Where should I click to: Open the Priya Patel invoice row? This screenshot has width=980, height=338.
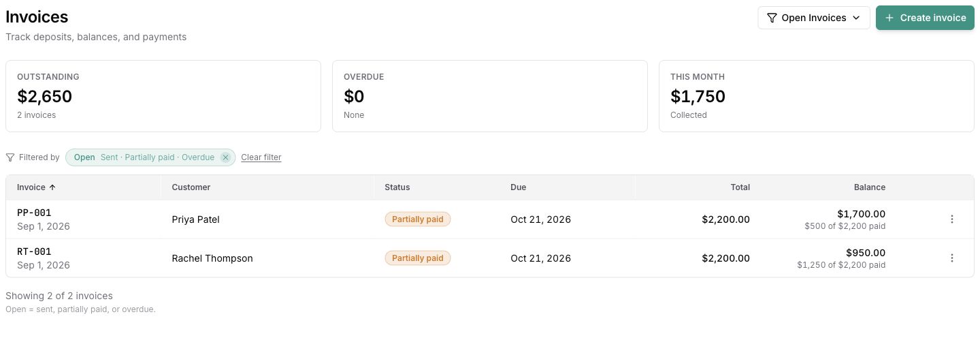(x=490, y=219)
